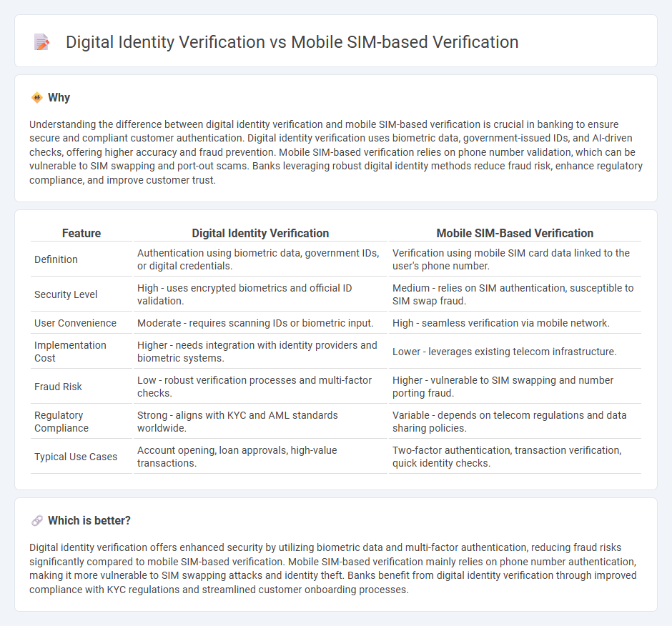Click cell 'Two-factor authentication, transaction verification'
This screenshot has width=672, height=626.
[515, 457]
